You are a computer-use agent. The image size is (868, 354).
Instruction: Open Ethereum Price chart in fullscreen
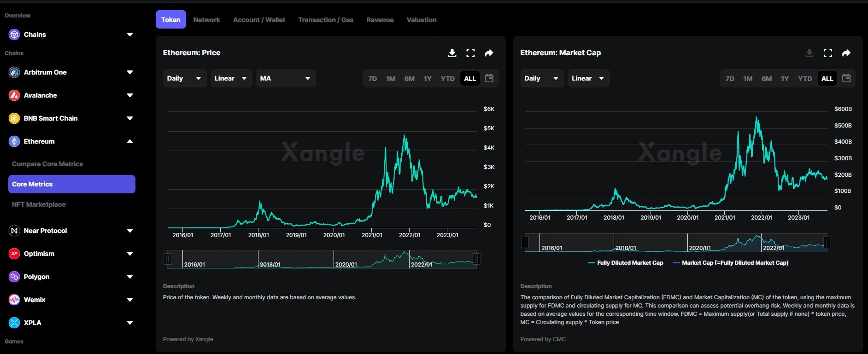coord(470,53)
